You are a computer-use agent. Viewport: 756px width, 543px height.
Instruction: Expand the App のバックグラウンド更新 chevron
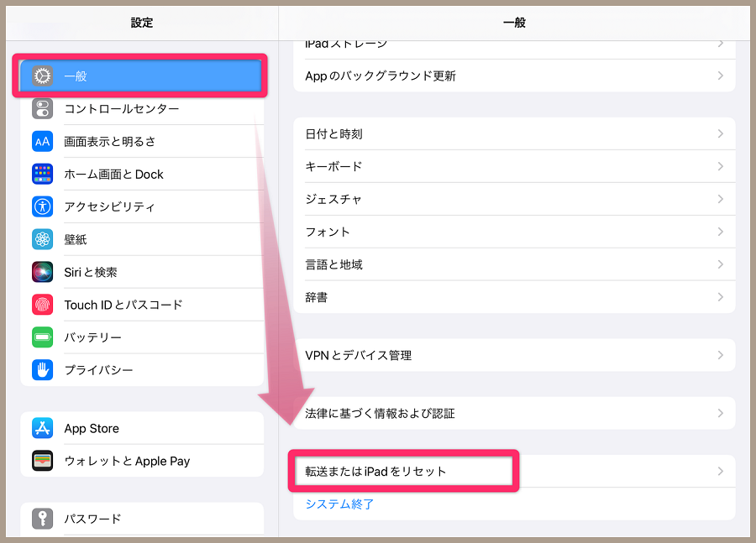(721, 76)
